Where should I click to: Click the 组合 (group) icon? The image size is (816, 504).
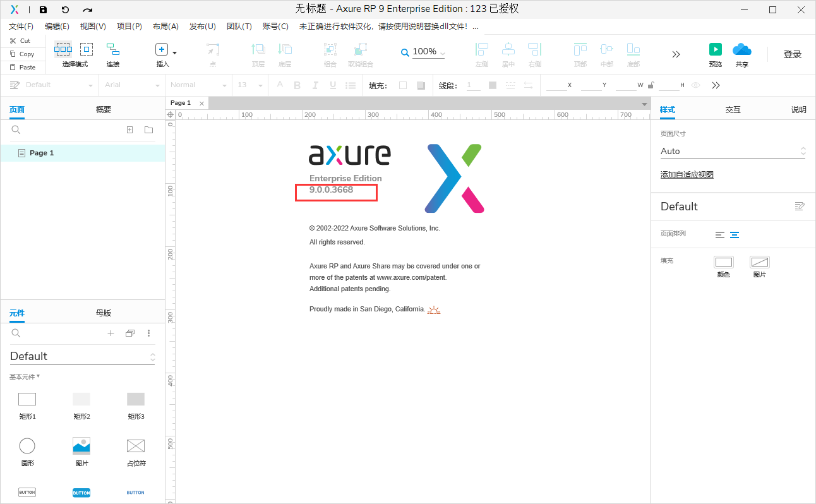click(330, 51)
